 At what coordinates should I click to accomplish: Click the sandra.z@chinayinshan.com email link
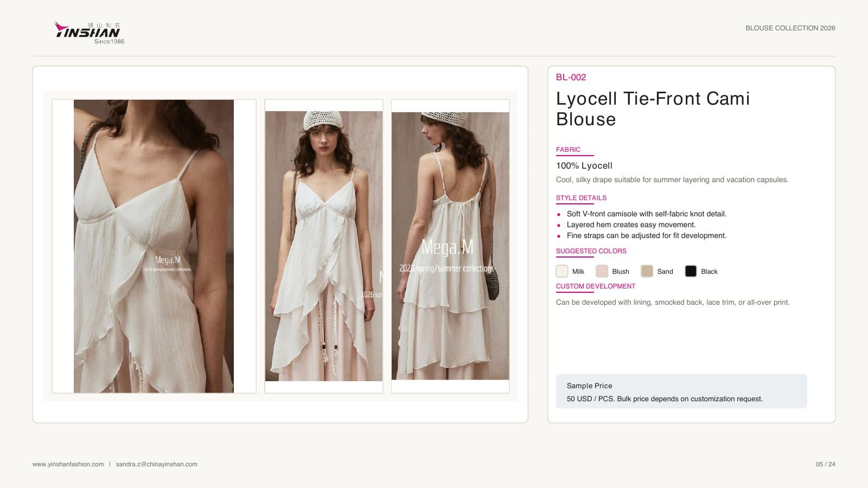coord(157,464)
